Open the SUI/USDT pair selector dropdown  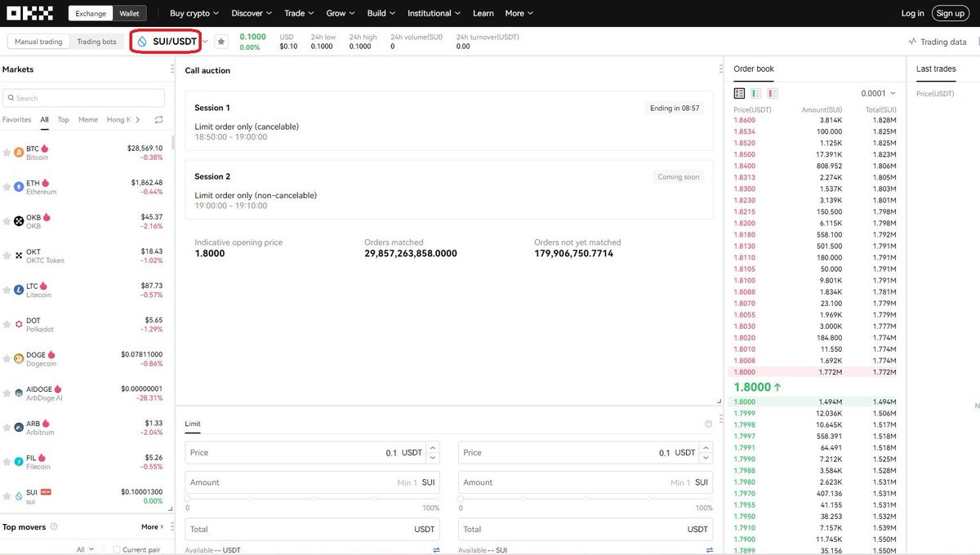[206, 42]
